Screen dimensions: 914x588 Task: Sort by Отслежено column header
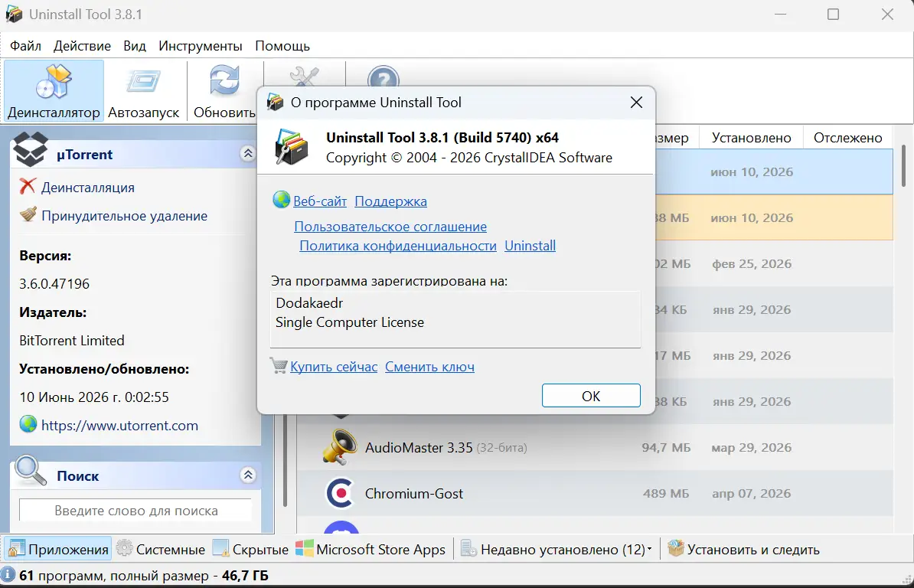tap(848, 138)
